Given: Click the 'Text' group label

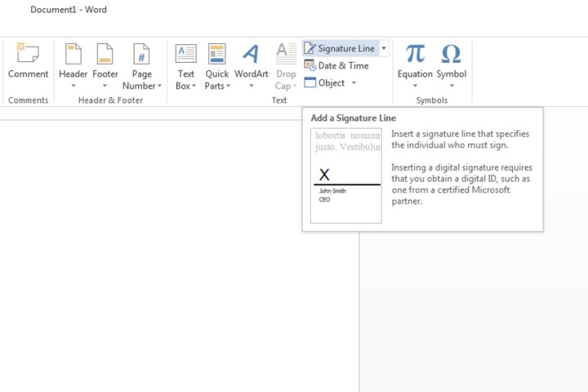Looking at the screenshot, I should coord(279,100).
